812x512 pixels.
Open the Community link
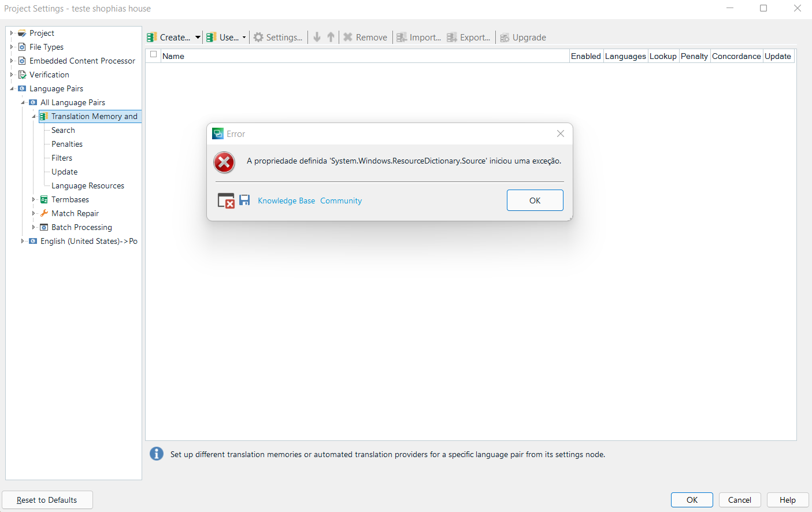[x=341, y=201]
